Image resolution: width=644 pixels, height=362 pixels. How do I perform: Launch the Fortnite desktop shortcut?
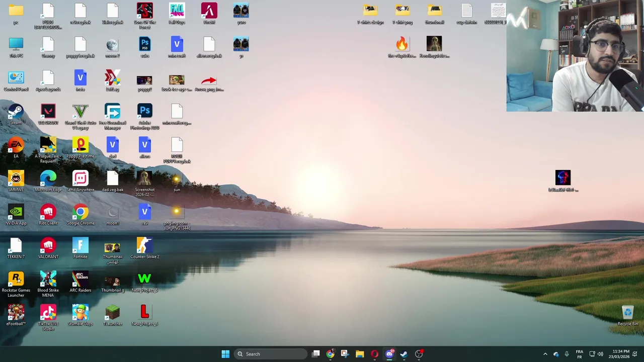pos(80,248)
